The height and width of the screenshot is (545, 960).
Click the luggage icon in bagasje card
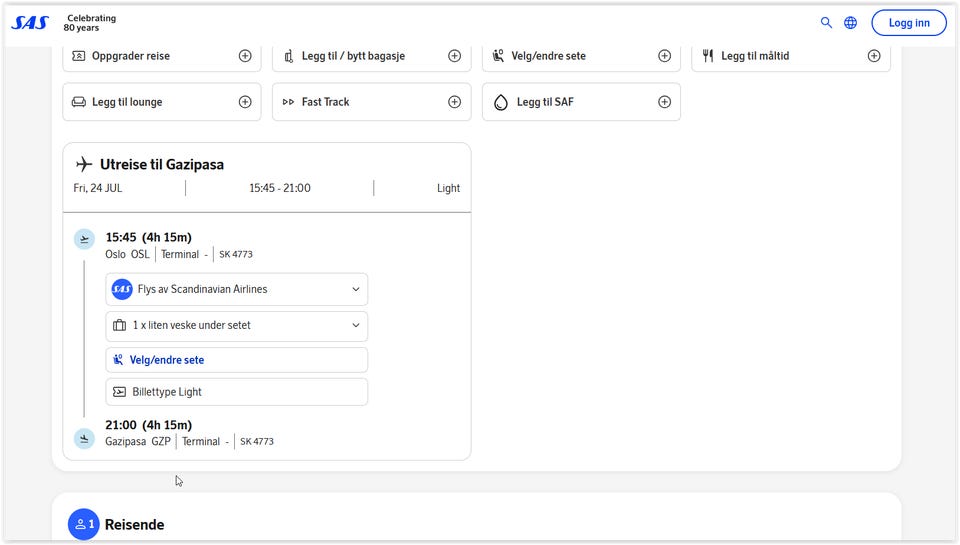click(x=288, y=56)
